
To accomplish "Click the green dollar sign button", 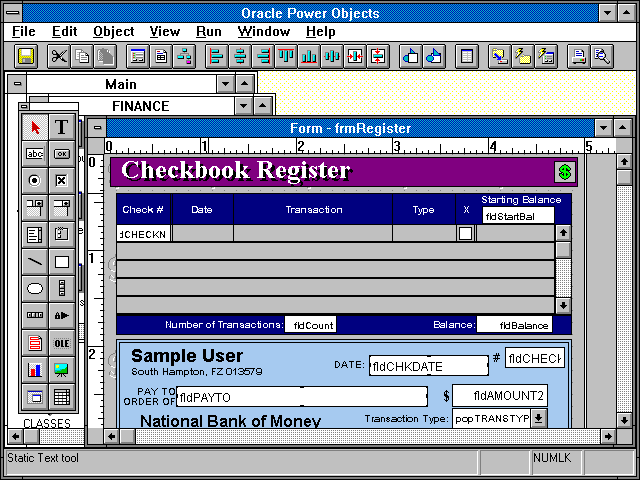I will [565, 172].
